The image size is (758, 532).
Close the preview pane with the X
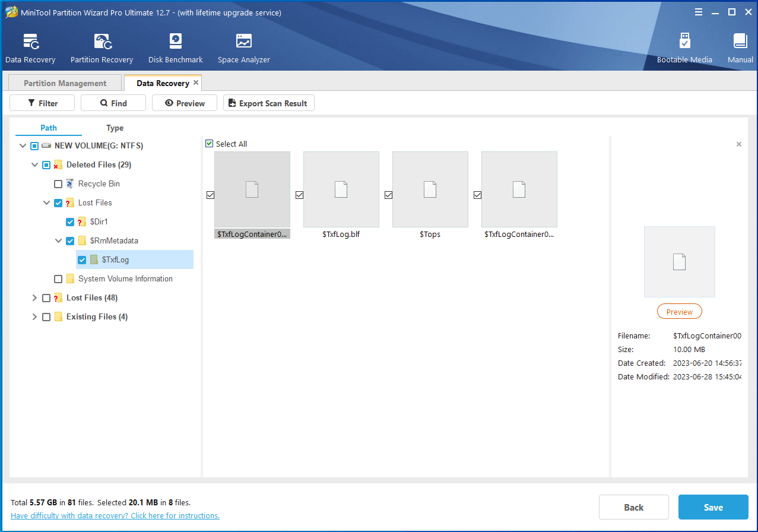click(x=739, y=144)
